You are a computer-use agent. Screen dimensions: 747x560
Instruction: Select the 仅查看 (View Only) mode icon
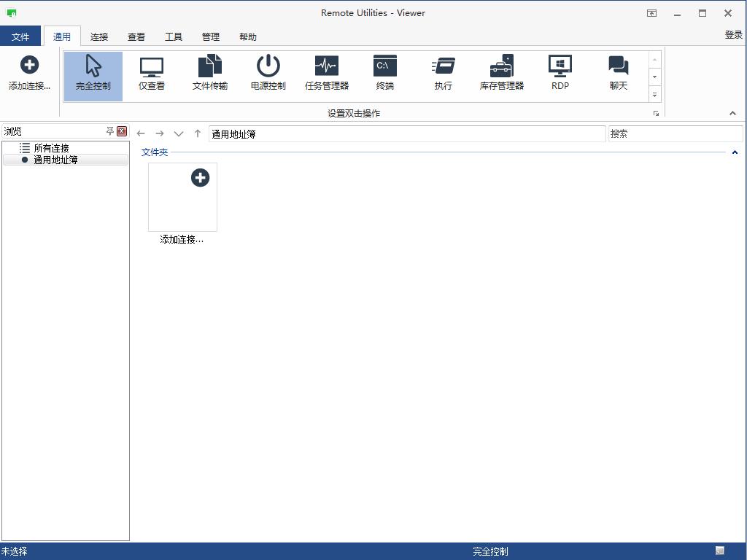(x=151, y=71)
